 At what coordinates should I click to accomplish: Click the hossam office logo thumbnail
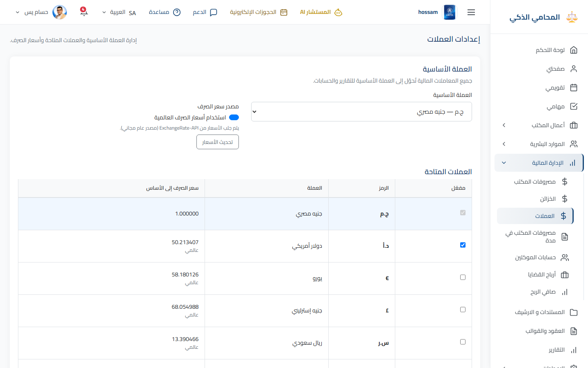coord(450,12)
